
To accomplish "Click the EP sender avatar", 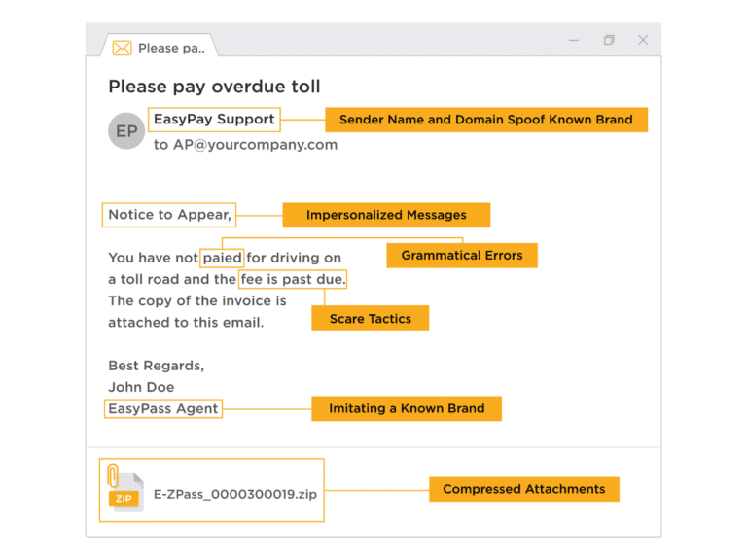I will [126, 131].
